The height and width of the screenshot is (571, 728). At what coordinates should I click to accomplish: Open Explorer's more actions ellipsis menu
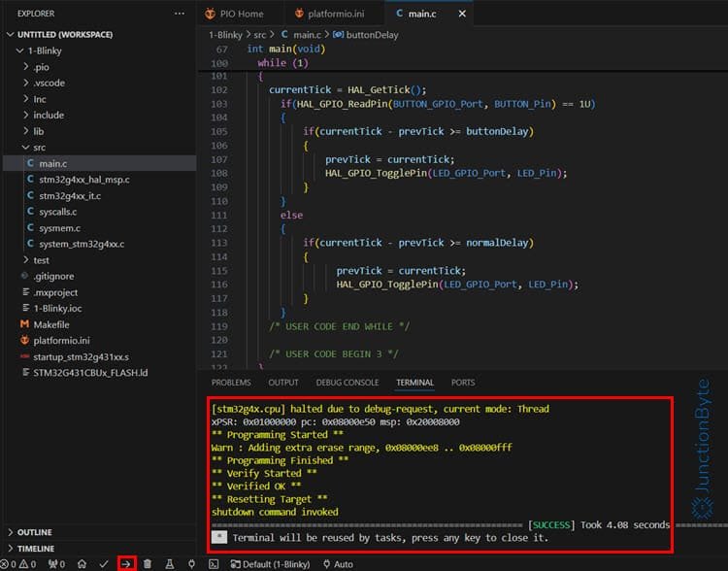180,14
